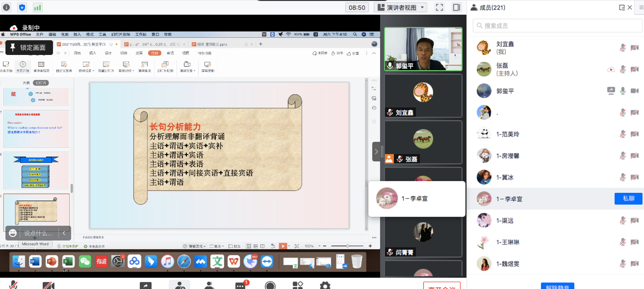Click the 锁定画面 lock screen button
Image resolution: width=644 pixels, height=289 pixels.
click(x=28, y=48)
